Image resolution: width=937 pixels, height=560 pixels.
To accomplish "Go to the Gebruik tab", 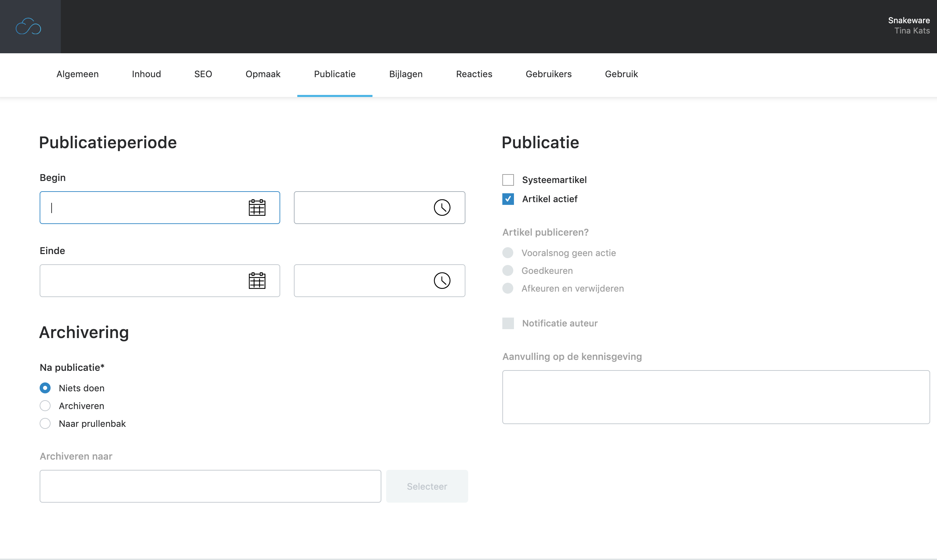I will tap(621, 74).
